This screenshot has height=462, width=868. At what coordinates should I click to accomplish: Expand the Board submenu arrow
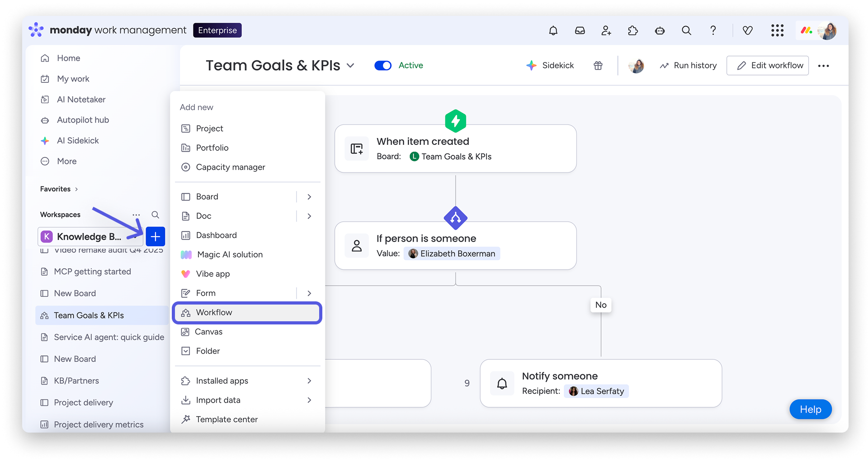pos(309,197)
